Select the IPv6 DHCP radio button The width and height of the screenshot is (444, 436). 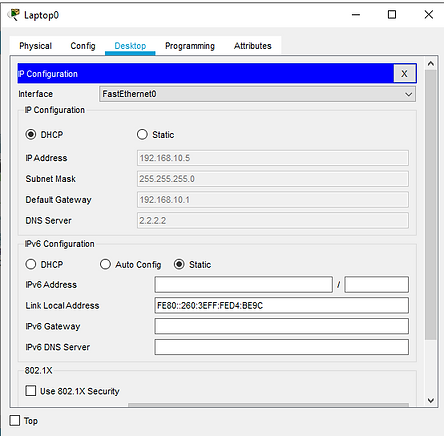click(x=31, y=264)
